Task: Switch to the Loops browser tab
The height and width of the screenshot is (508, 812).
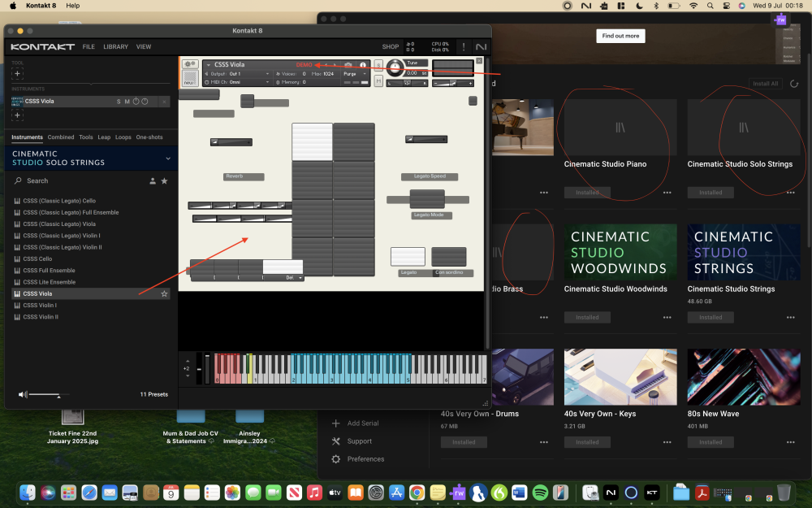Action: pyautogui.click(x=123, y=137)
